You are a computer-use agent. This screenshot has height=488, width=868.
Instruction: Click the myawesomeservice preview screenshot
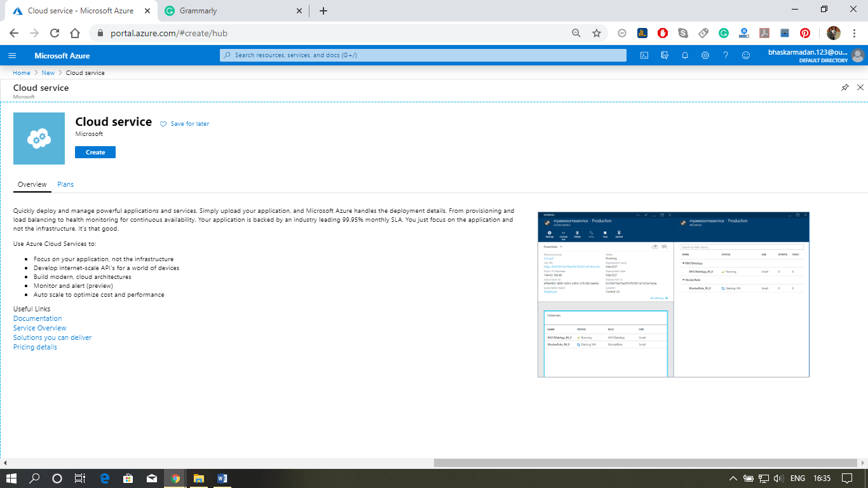pyautogui.click(x=674, y=294)
